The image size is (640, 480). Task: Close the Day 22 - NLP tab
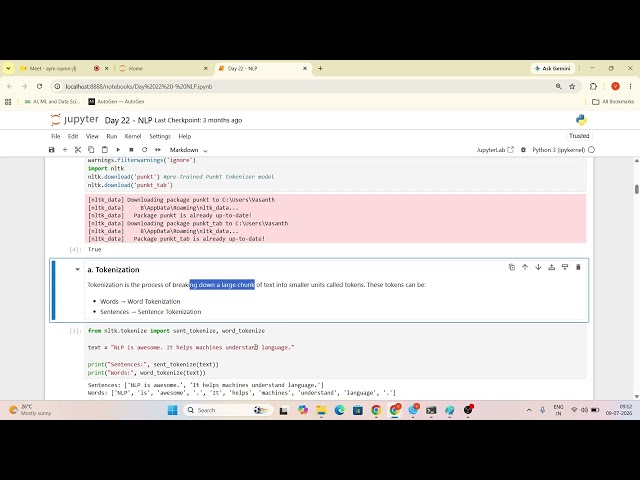(305, 69)
